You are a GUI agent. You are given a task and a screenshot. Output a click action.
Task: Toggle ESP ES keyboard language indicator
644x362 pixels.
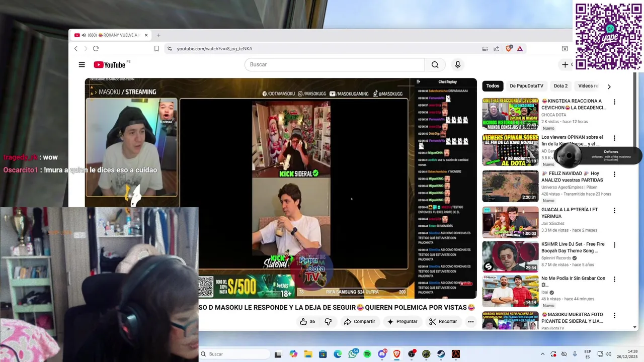588,354
